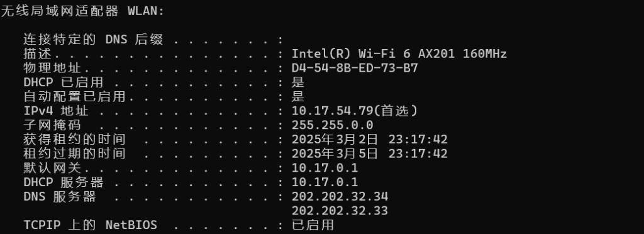Image resolution: width=644 pixels, height=234 pixels.
Task: Click the 物理地址 label
Action: pos(52,68)
